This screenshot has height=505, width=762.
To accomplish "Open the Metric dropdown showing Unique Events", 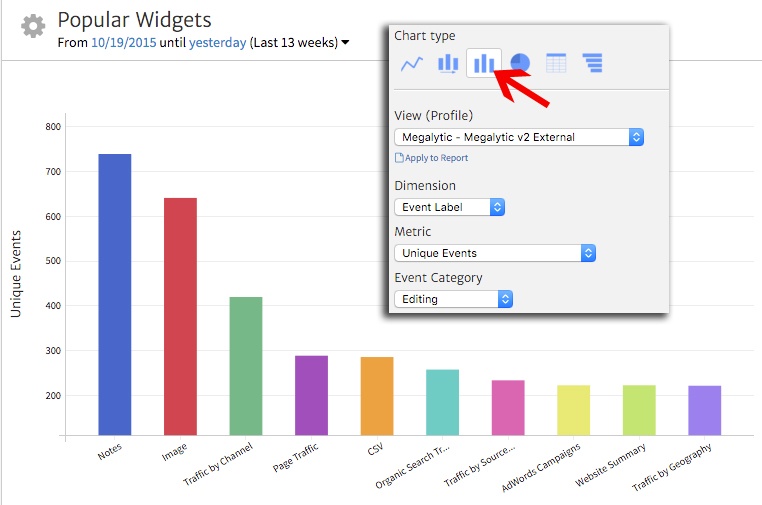I will pyautogui.click(x=495, y=253).
